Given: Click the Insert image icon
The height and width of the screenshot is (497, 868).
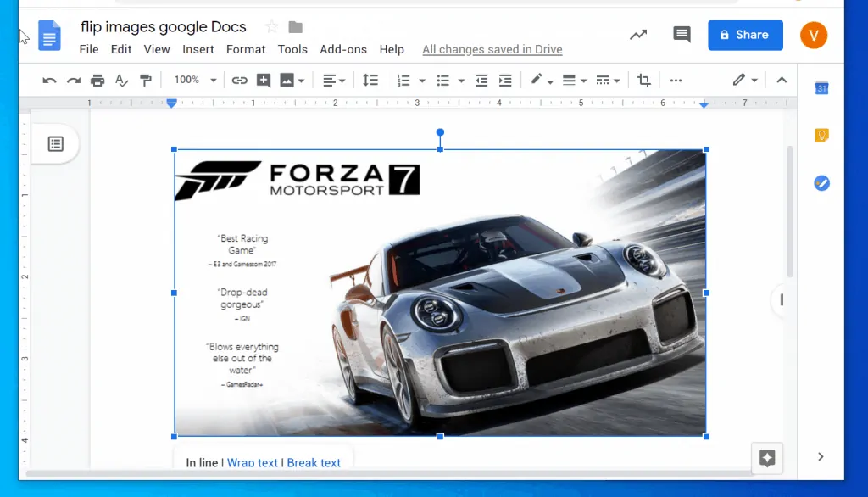Looking at the screenshot, I should (x=287, y=81).
